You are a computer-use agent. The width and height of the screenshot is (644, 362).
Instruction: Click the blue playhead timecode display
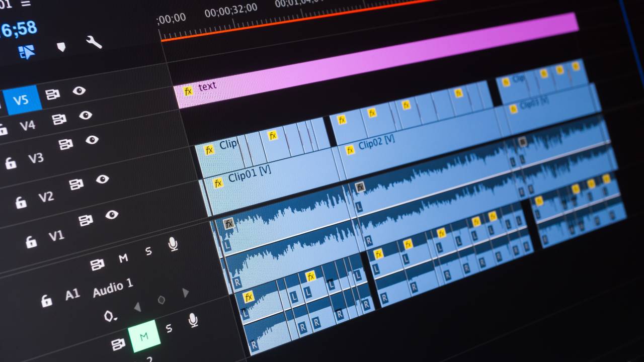(19, 29)
